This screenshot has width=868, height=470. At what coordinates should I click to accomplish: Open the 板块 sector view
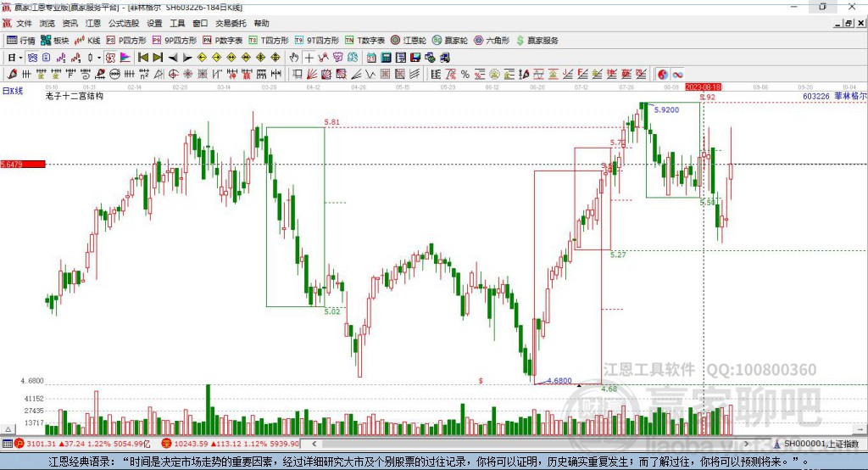[x=55, y=41]
